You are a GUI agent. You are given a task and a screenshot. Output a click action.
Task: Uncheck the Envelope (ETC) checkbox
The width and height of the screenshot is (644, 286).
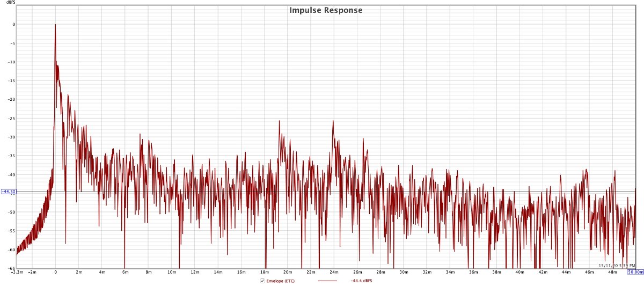point(262,281)
